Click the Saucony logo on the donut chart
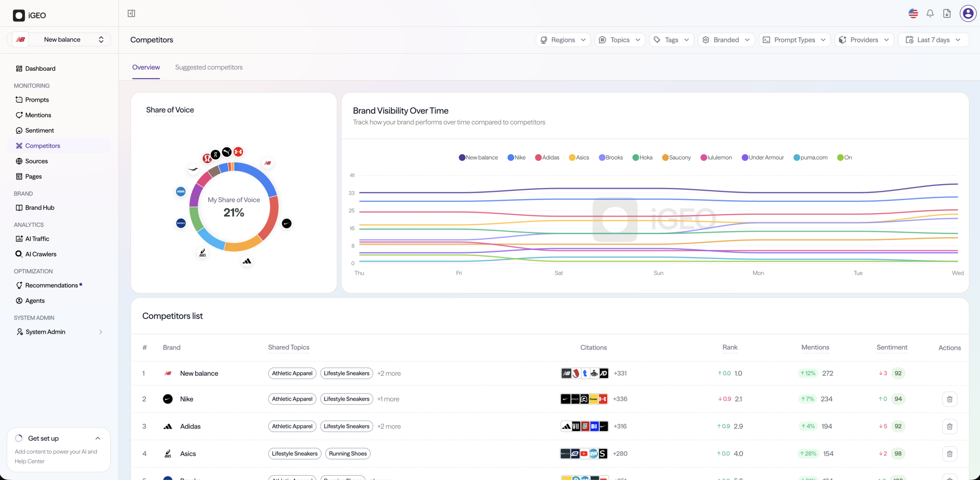Screen dimensions: 980x480 pos(193,169)
